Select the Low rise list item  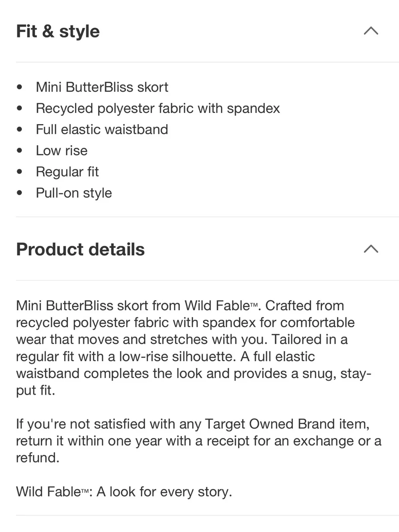[61, 150]
